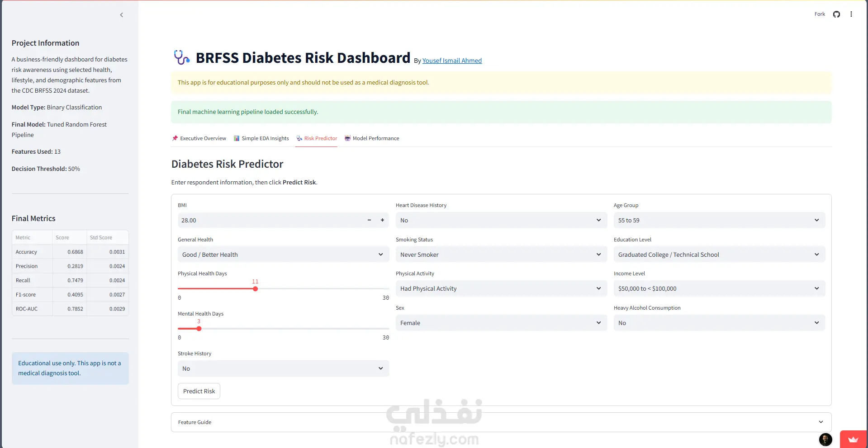The height and width of the screenshot is (448, 868).
Task: Open the Income Level dropdown
Action: (x=719, y=288)
